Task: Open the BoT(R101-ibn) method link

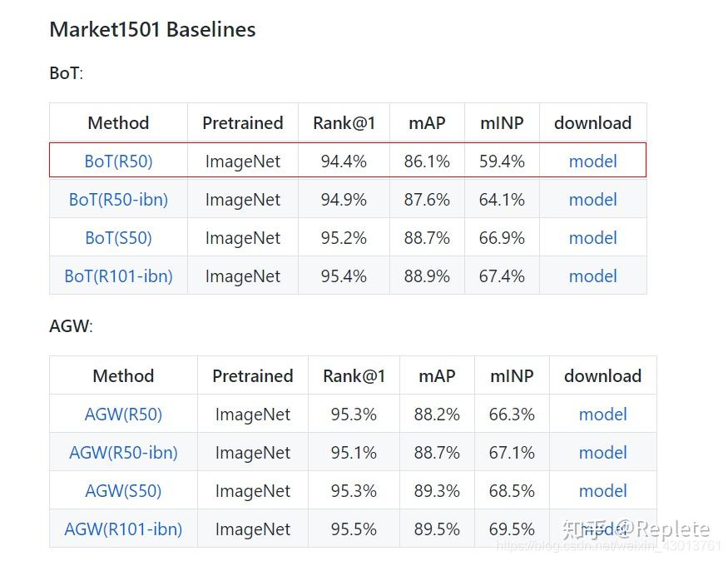Action: tap(118, 276)
